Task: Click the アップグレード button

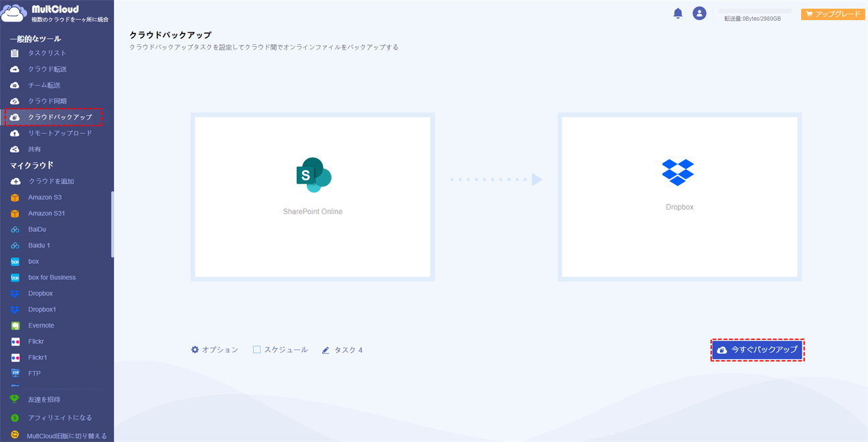Action: point(833,13)
